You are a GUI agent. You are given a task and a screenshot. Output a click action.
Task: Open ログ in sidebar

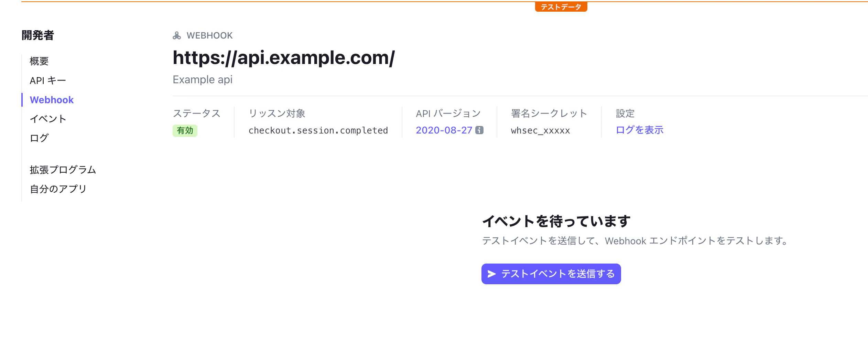pos(39,138)
